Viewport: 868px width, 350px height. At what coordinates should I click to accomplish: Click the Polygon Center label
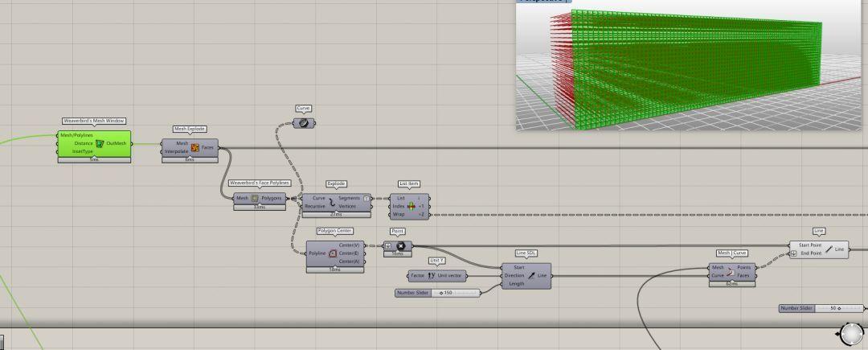click(x=335, y=230)
